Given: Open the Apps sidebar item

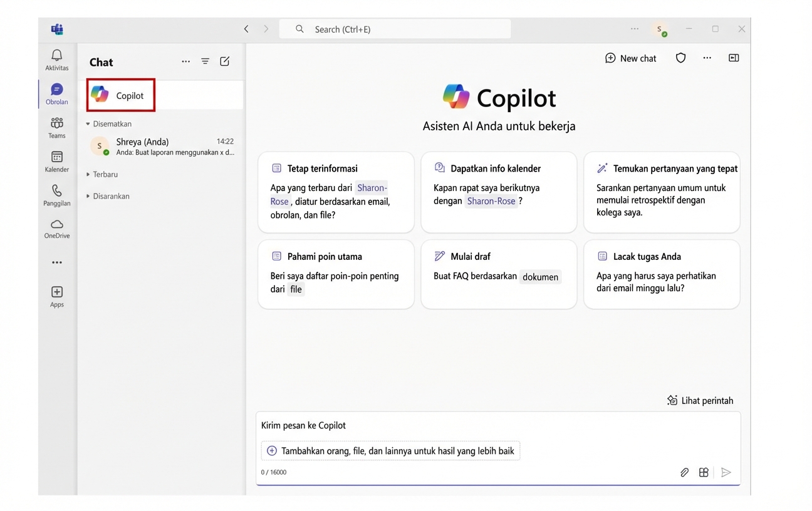Looking at the screenshot, I should [x=56, y=295].
